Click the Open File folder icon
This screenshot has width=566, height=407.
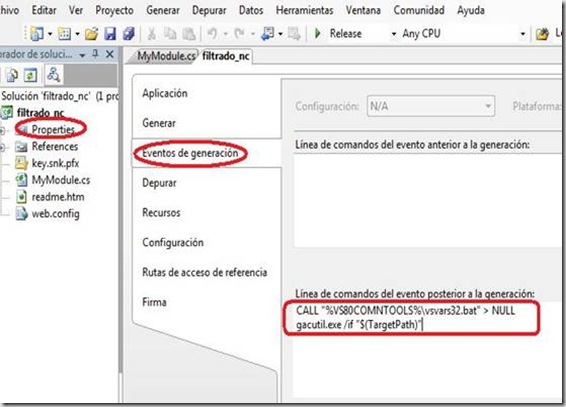(x=92, y=34)
